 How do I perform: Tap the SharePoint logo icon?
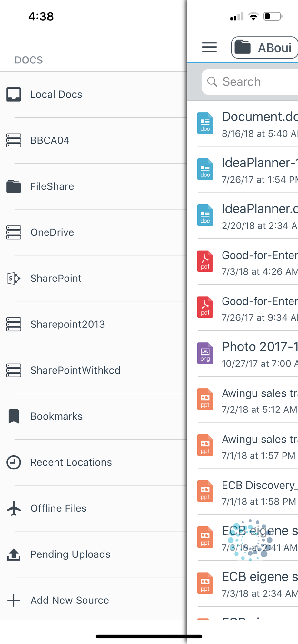click(14, 278)
